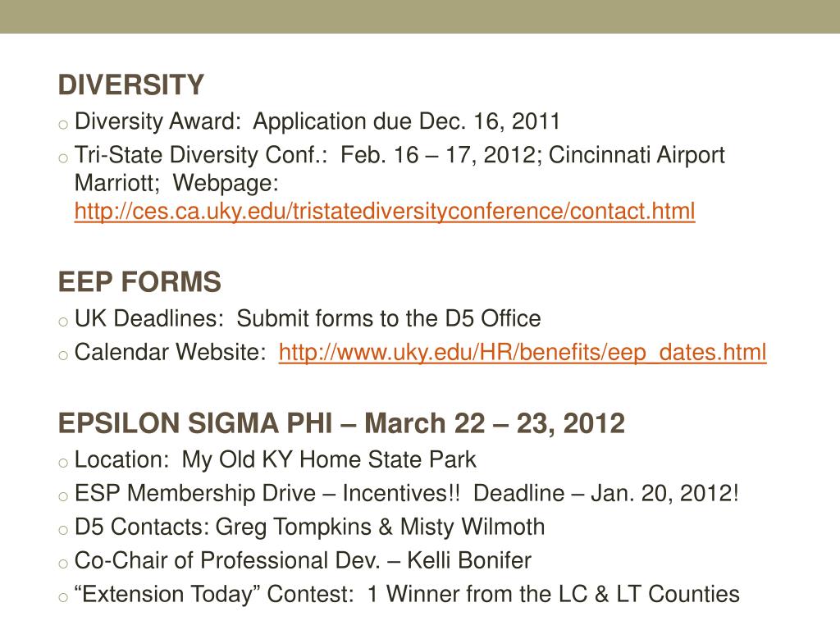Viewport: 840px width, 630px height.
Task: Select the EPSILON SIGMA PHI heading
Action: (x=341, y=423)
